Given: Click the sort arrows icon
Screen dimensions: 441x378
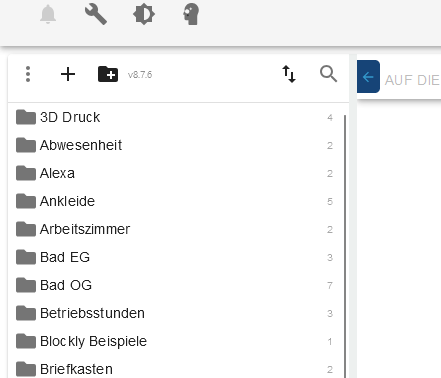Looking at the screenshot, I should point(289,74).
